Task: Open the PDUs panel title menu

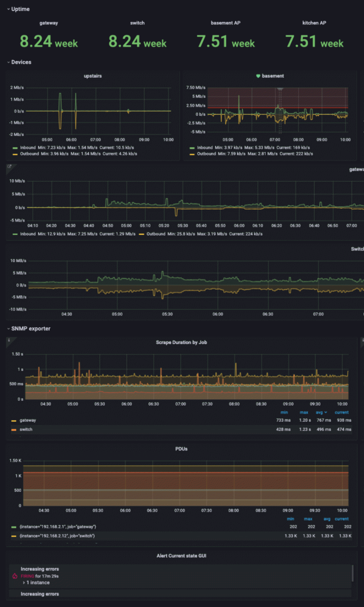Action: (x=181, y=449)
